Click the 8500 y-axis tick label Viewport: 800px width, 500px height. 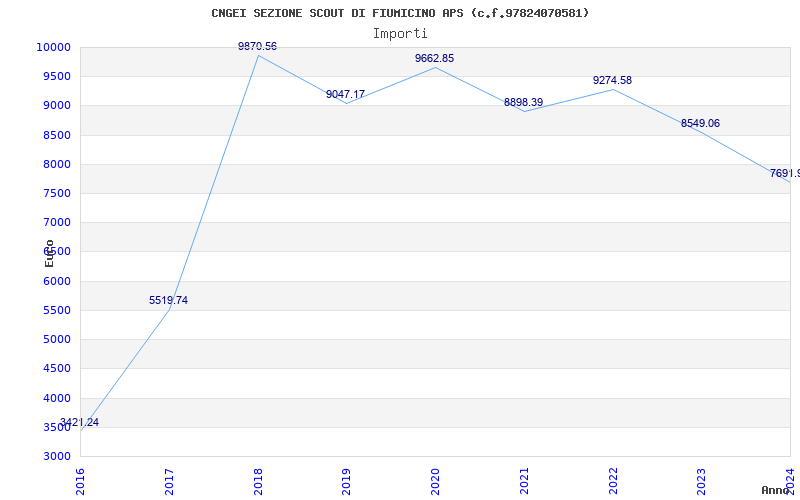pos(56,135)
